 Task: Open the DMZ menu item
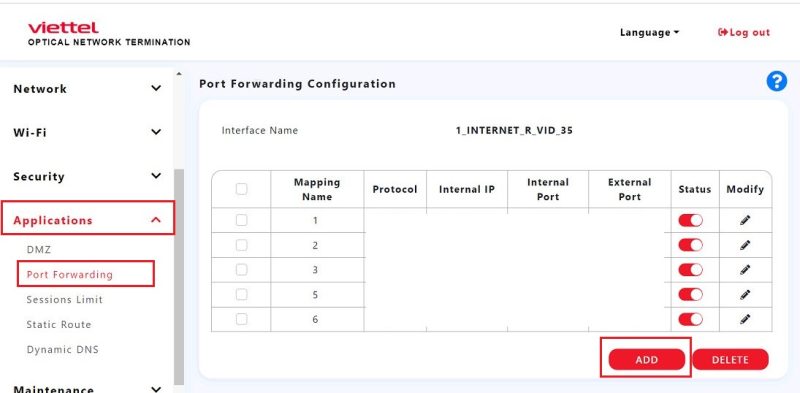click(39, 250)
